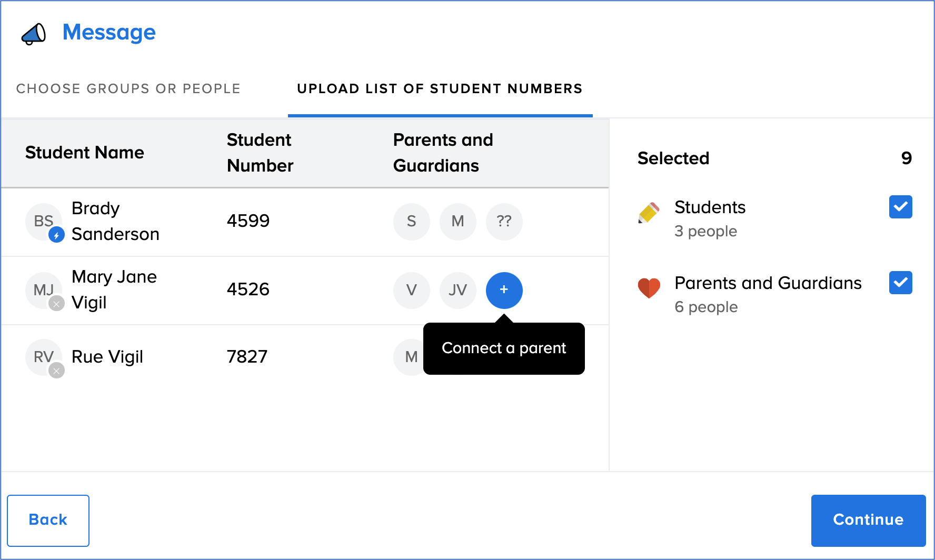Click the Message title link

[x=109, y=33]
